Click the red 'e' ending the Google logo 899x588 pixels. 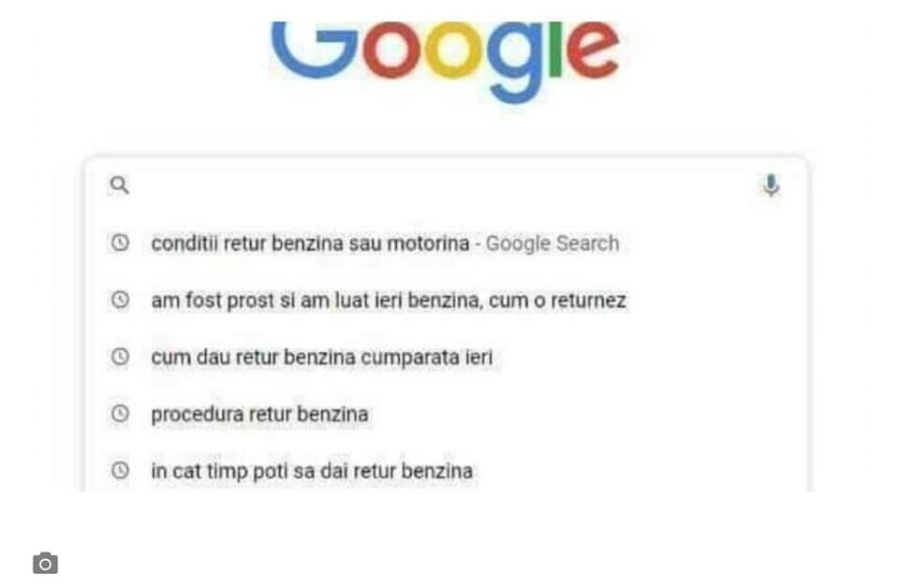coord(592,51)
